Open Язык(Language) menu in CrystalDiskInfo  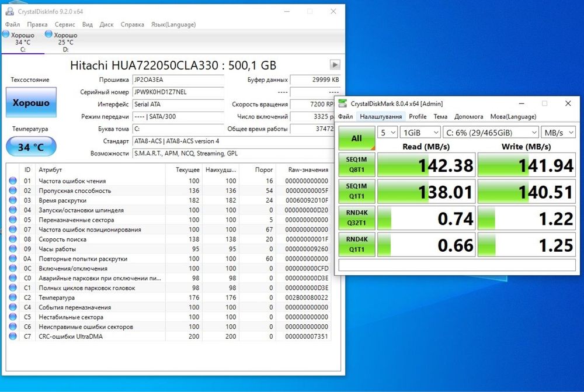[x=173, y=24]
